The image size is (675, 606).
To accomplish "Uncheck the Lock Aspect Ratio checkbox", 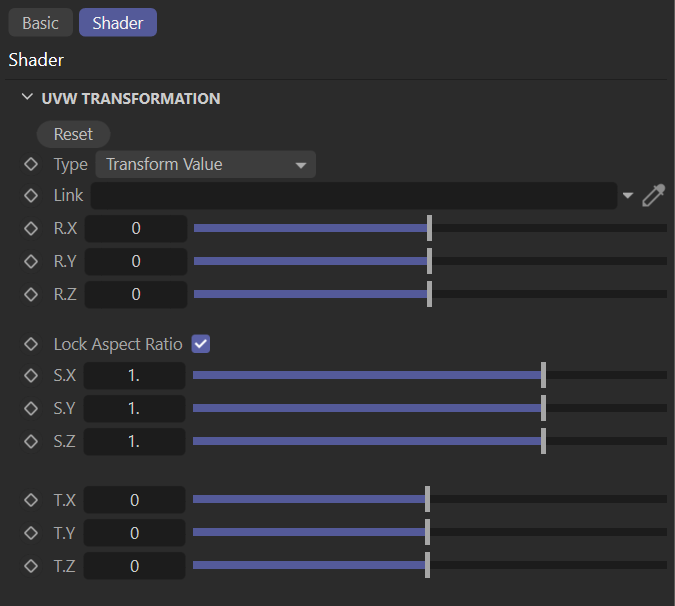I will 201,344.
